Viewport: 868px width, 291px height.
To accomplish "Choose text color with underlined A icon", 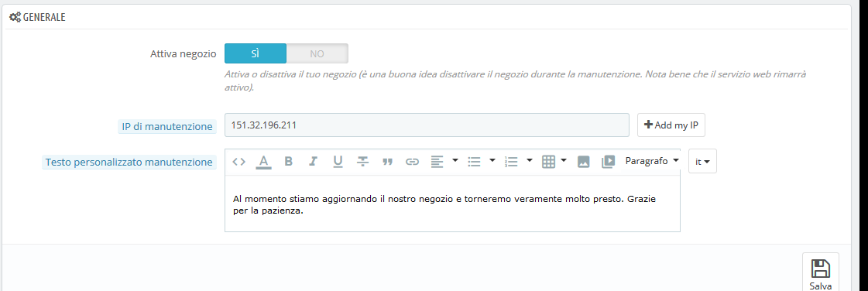I will pyautogui.click(x=264, y=162).
